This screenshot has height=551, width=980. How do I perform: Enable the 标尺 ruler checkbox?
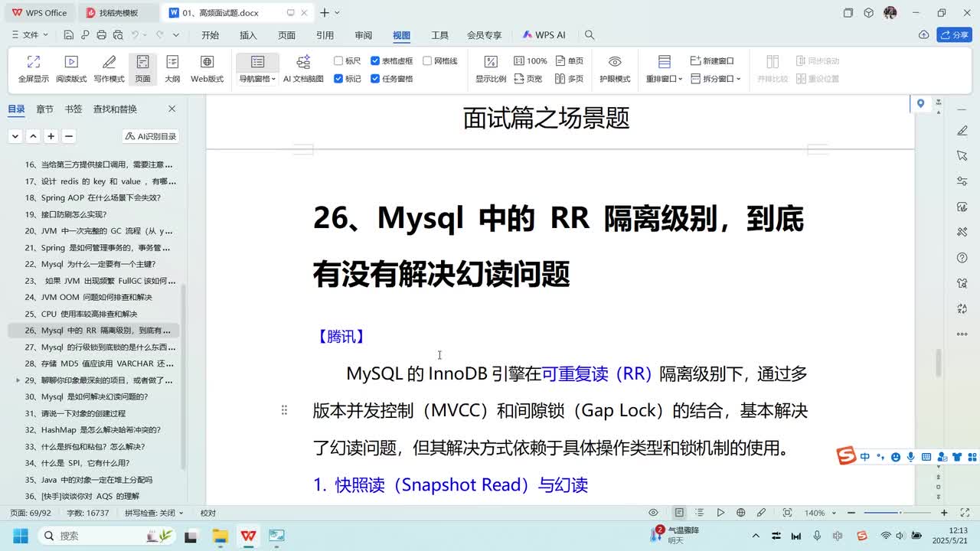[x=338, y=61]
